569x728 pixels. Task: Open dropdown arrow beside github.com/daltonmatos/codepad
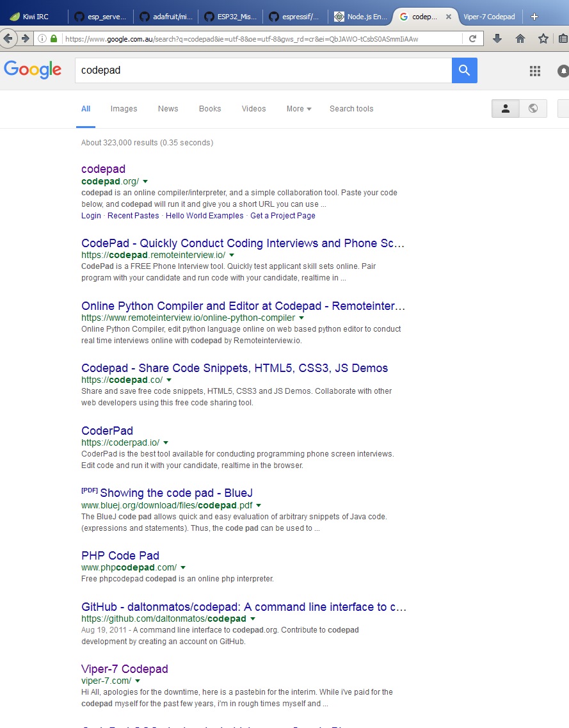point(252,619)
